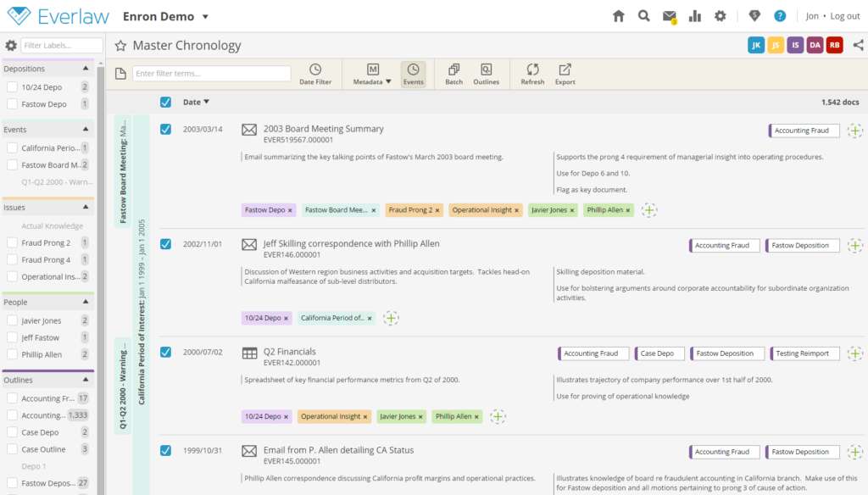Check the 10/24 Depo label filter
The image size is (868, 495).
click(x=12, y=87)
